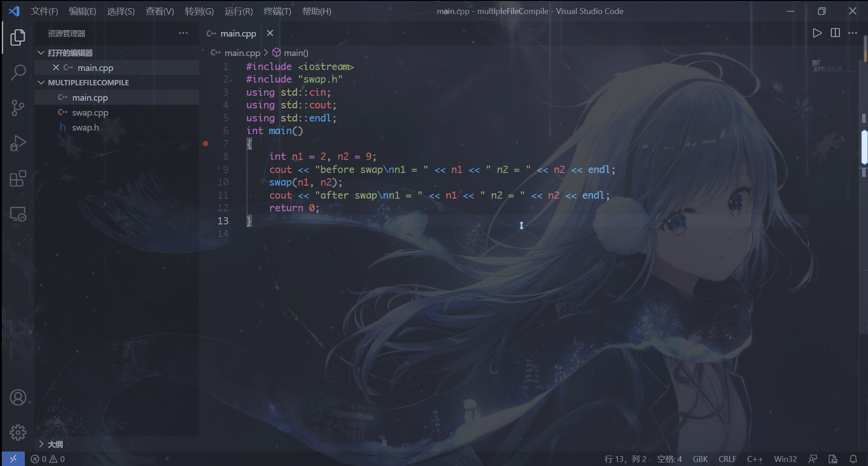Click line number 8 in the gutter
This screenshot has width=868, height=466.
pyautogui.click(x=226, y=156)
